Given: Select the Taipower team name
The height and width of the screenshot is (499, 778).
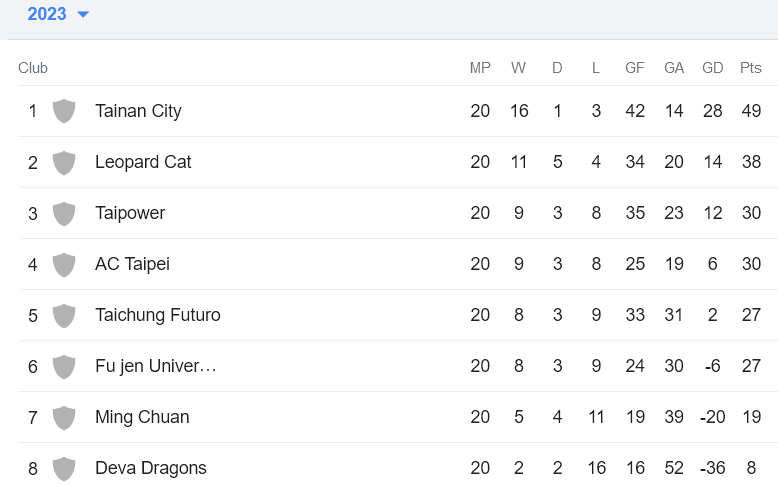Looking at the screenshot, I should tap(130, 213).
